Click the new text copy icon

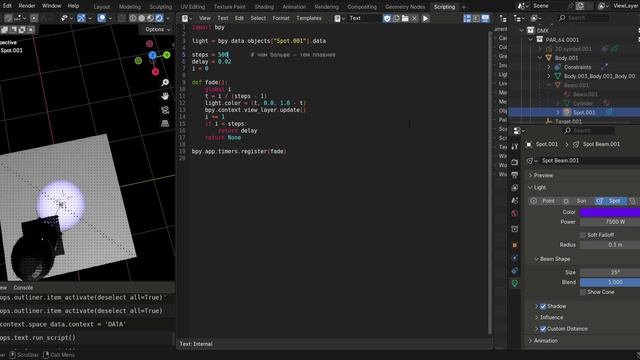(x=396, y=18)
